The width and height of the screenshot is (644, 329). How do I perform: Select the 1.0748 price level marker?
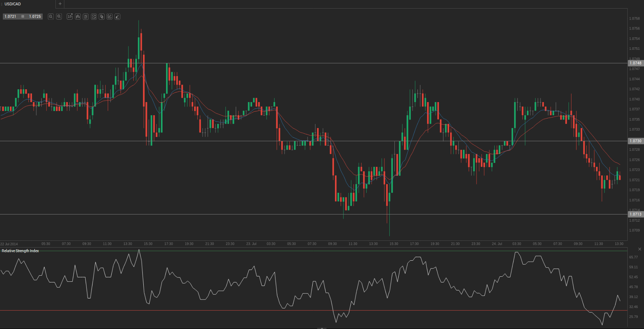[635, 63]
